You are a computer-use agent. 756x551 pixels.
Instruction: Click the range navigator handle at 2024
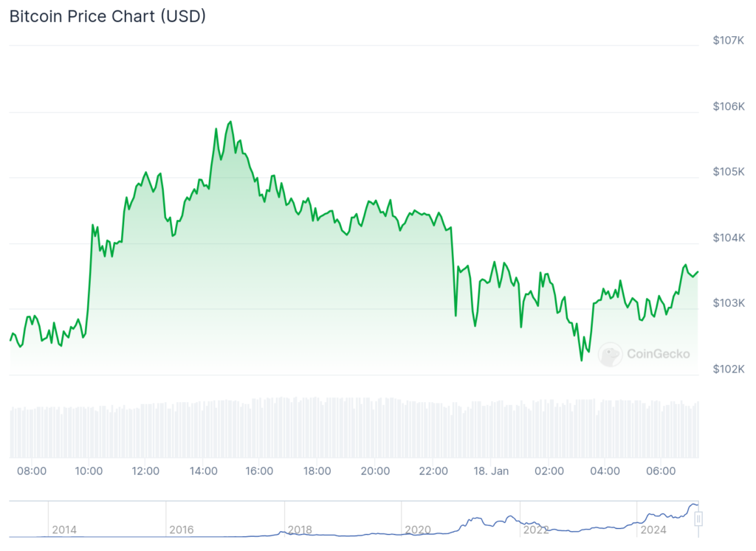[698, 519]
